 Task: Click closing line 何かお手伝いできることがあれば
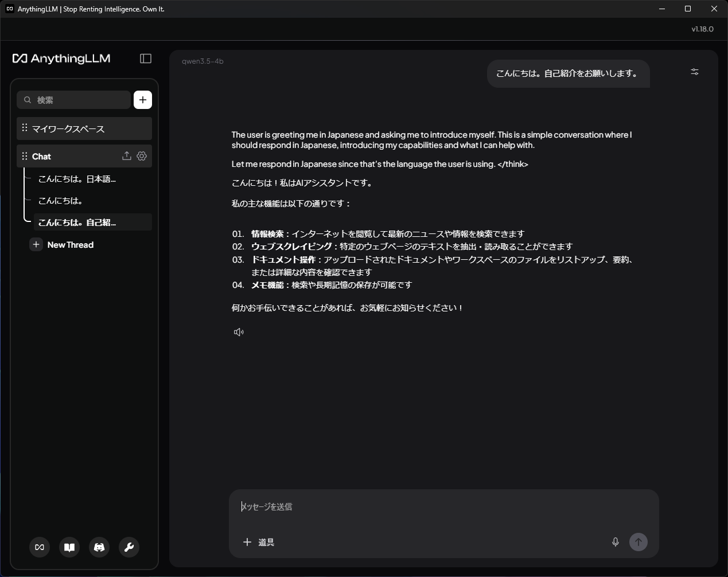point(348,308)
